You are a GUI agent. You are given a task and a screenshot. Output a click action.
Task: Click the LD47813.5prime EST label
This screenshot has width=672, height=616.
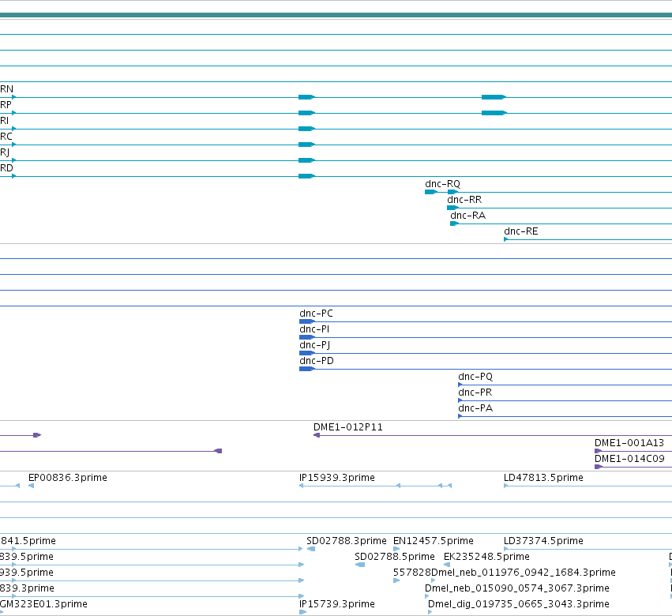543,478
